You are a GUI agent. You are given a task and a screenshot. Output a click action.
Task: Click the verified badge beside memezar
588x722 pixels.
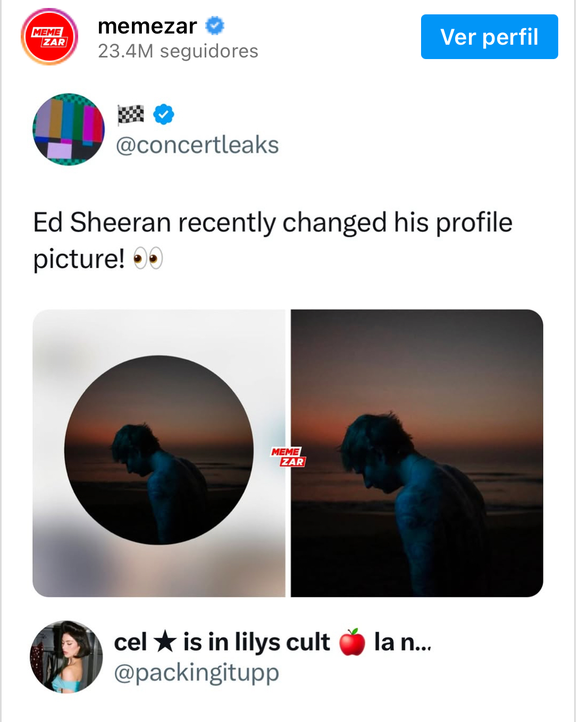pyautogui.click(x=215, y=26)
